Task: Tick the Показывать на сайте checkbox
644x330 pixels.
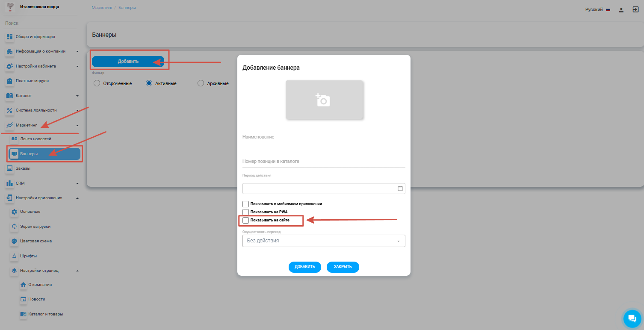Action: [245, 220]
